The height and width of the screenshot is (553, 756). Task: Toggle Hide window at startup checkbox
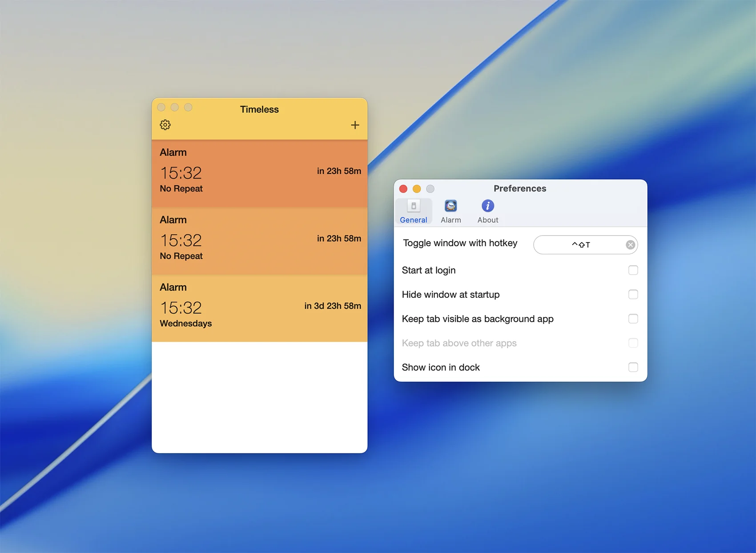[633, 295]
